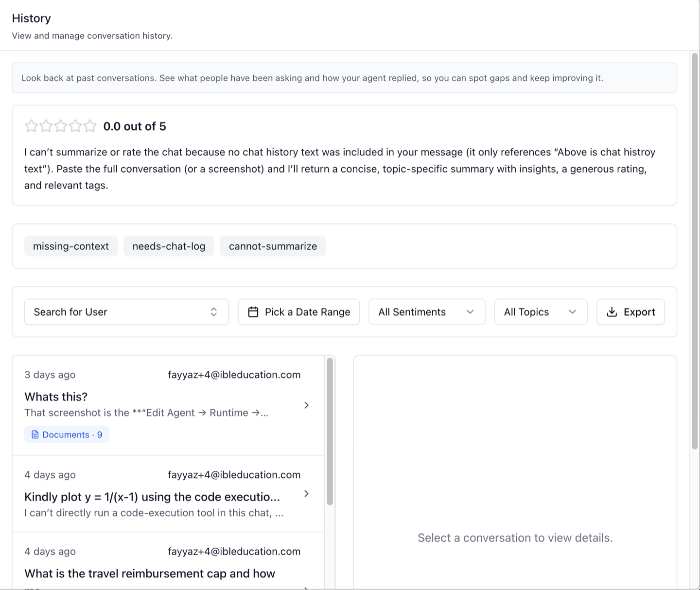
Task: Expand the 'Kindly plot y = 1/(x-1)' chevron
Action: point(306,494)
